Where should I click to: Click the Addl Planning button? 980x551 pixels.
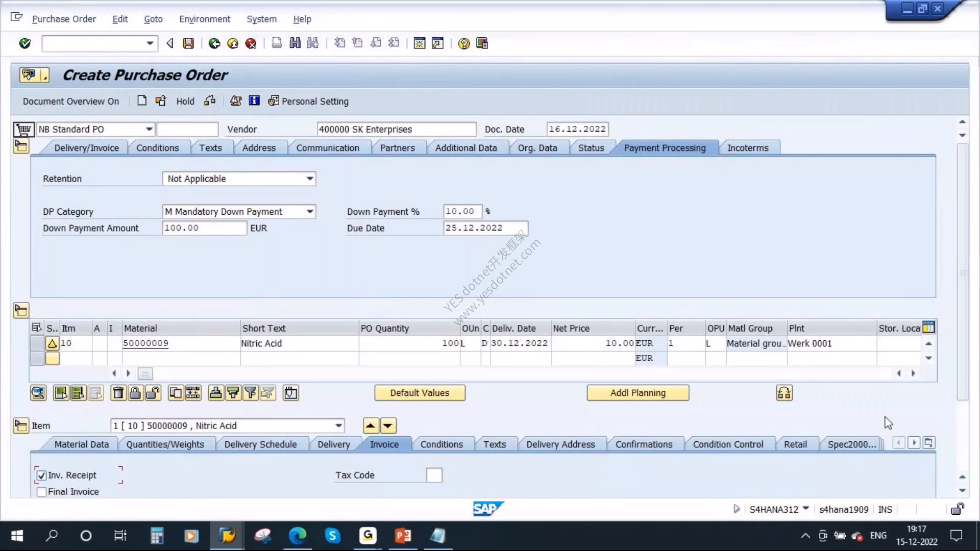tap(638, 393)
